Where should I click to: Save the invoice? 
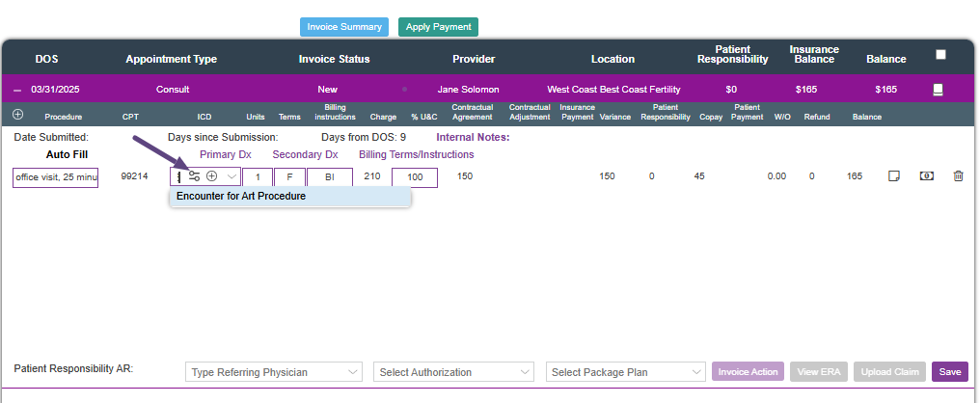949,372
